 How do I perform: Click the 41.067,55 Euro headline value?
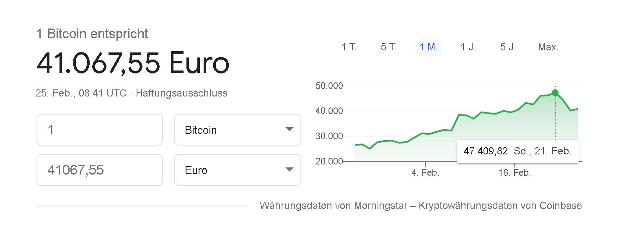click(133, 63)
